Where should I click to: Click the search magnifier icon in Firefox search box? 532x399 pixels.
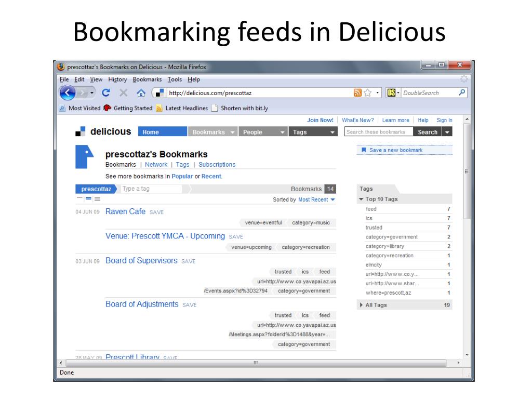(462, 92)
